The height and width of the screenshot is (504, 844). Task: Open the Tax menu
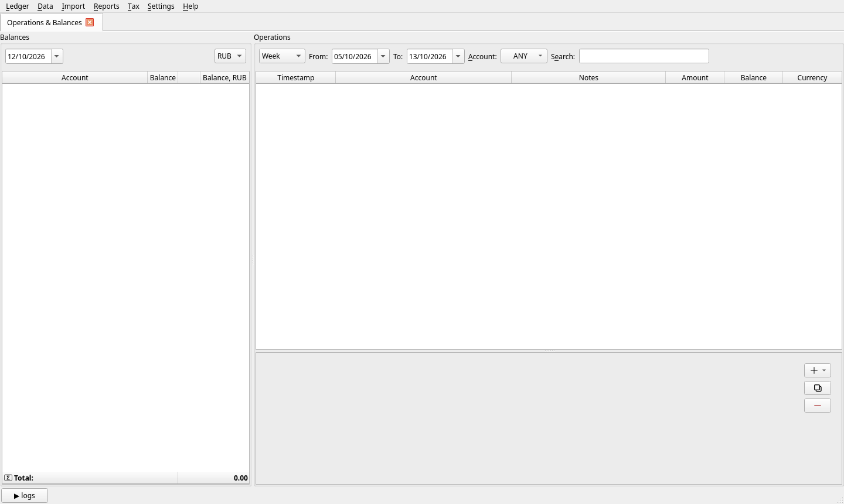point(134,6)
